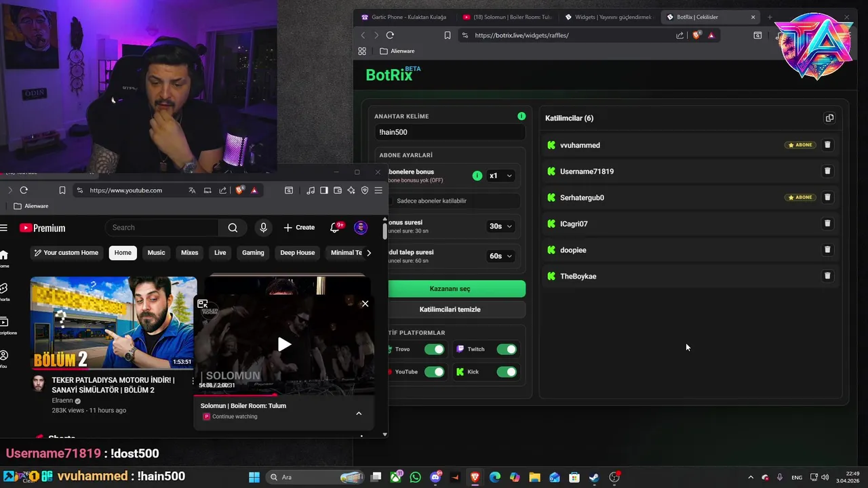Bookmark the BotRix raffles page
868x488 pixels.
point(448,35)
